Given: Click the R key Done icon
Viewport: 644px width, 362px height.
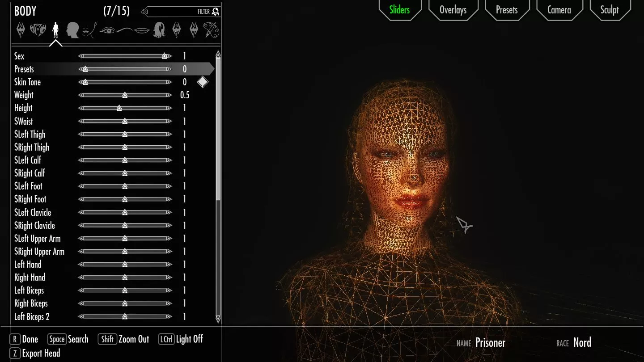Looking at the screenshot, I should [15, 339].
